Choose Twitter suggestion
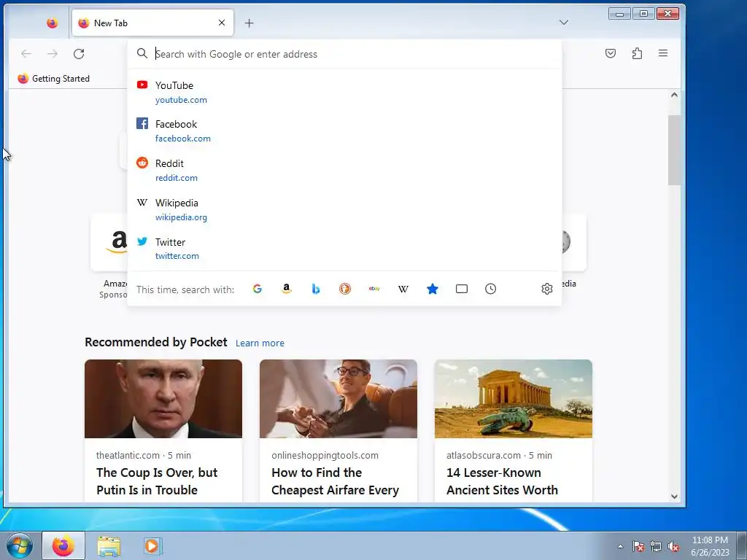747x560 pixels. point(344,249)
